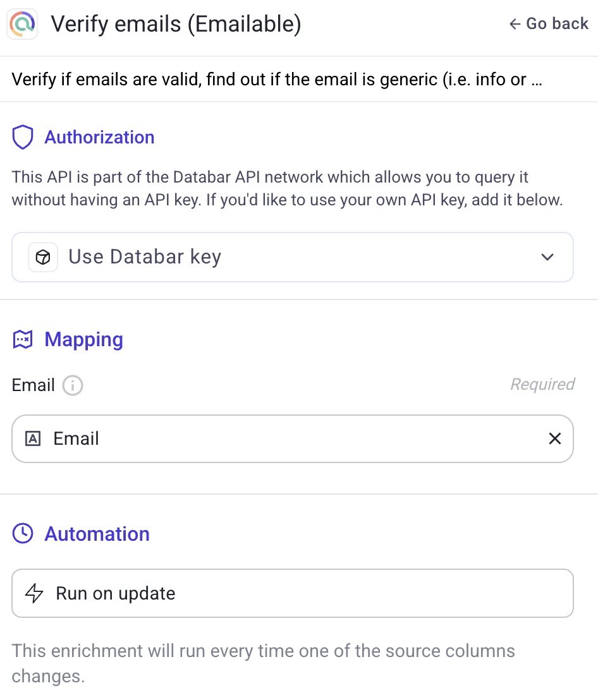Click the Authorization section heading
This screenshot has width=598, height=700.
pyautogui.click(x=99, y=137)
